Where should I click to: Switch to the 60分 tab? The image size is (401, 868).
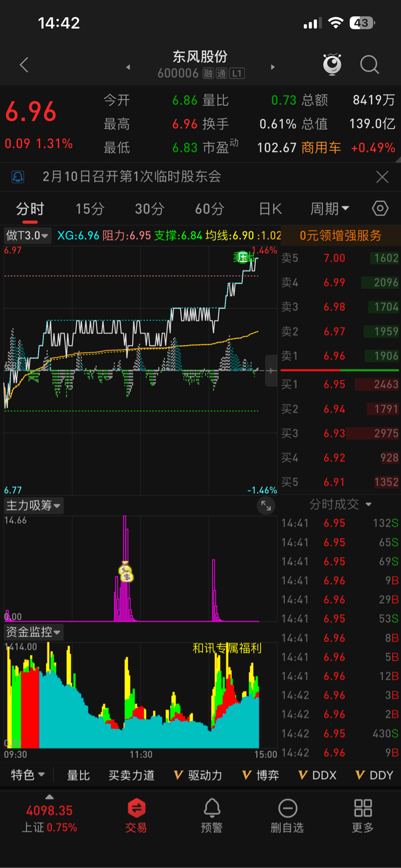coord(209,209)
